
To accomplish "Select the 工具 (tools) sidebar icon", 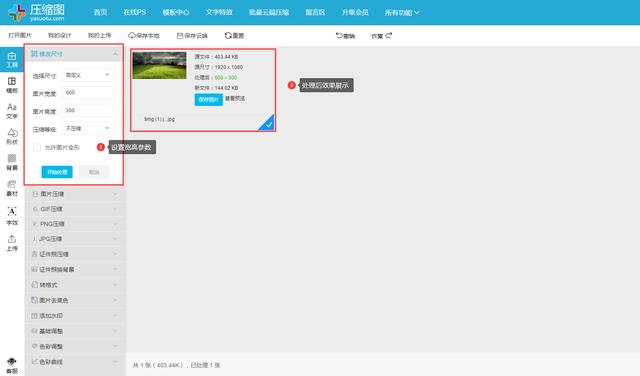I will 12,60.
